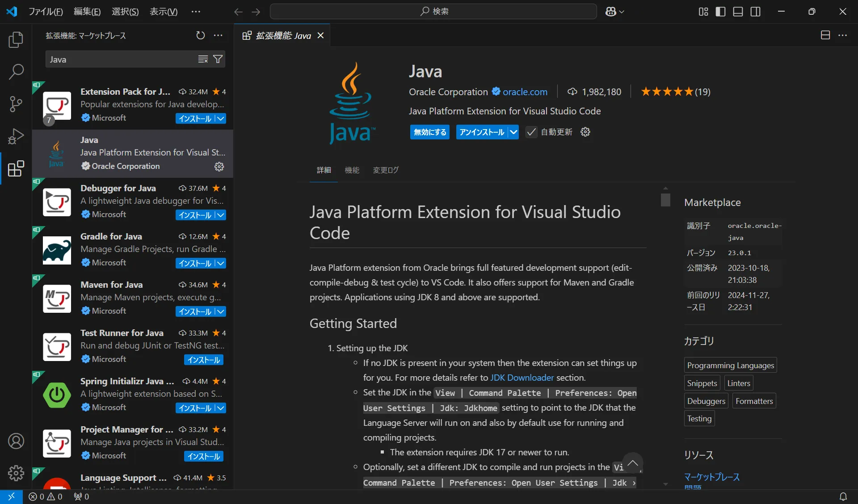Click the アンインストール button
The width and height of the screenshot is (858, 504).
pyautogui.click(x=482, y=132)
